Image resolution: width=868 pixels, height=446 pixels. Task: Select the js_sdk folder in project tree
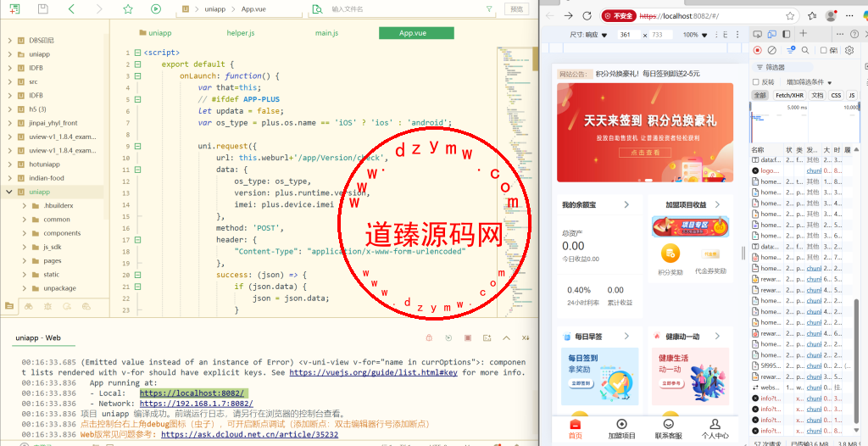point(52,247)
